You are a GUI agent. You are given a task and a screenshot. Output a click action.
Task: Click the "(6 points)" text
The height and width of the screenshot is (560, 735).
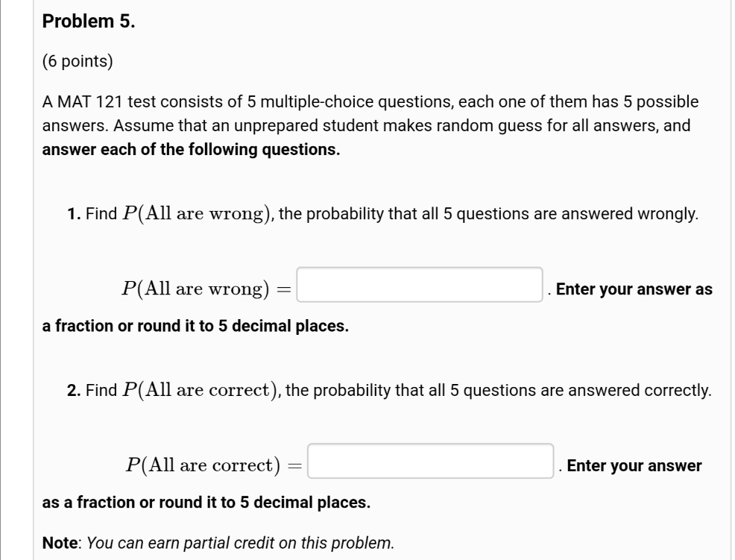point(78,61)
